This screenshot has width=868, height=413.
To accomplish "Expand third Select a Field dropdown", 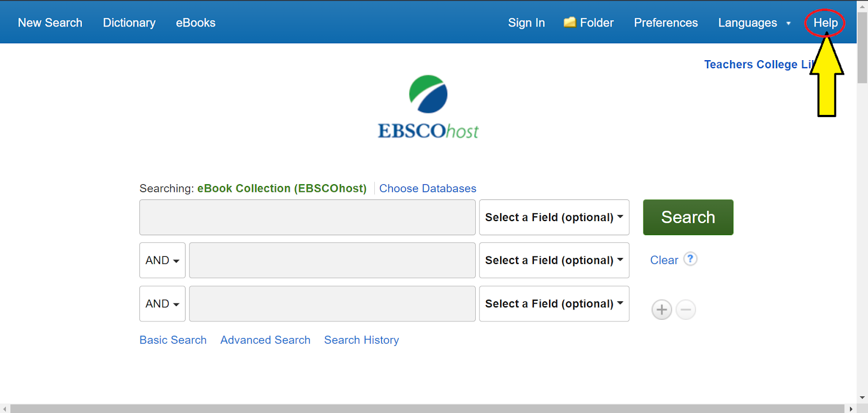I will [554, 304].
